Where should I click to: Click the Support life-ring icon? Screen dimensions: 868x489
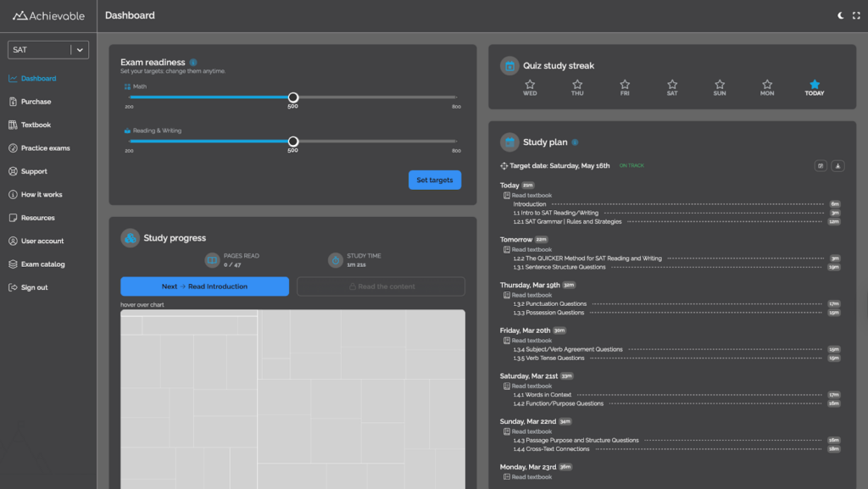12,170
